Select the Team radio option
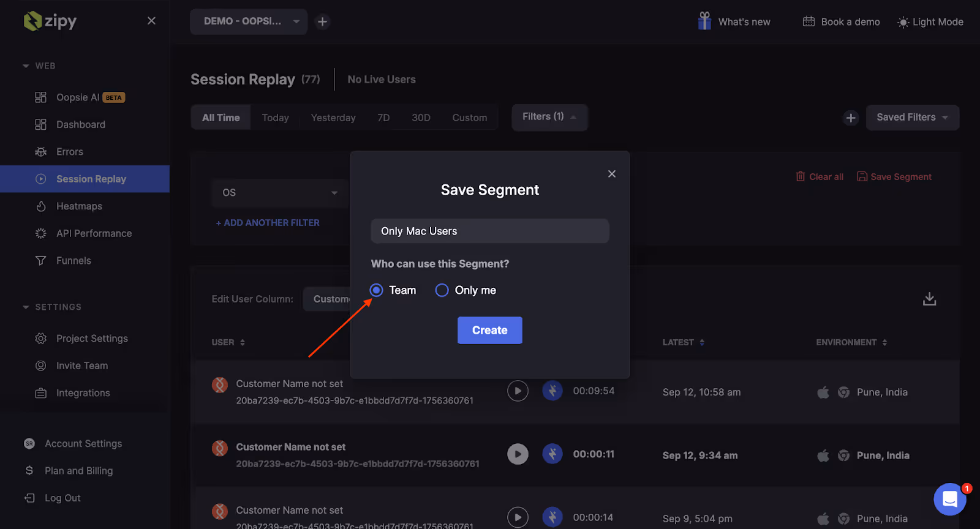 click(x=376, y=290)
